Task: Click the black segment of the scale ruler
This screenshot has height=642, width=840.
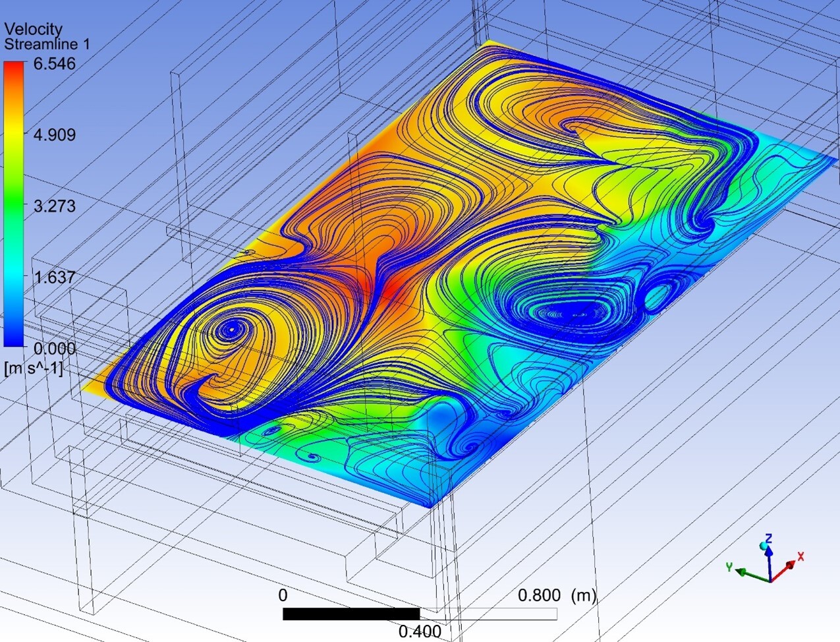Action: (350, 614)
